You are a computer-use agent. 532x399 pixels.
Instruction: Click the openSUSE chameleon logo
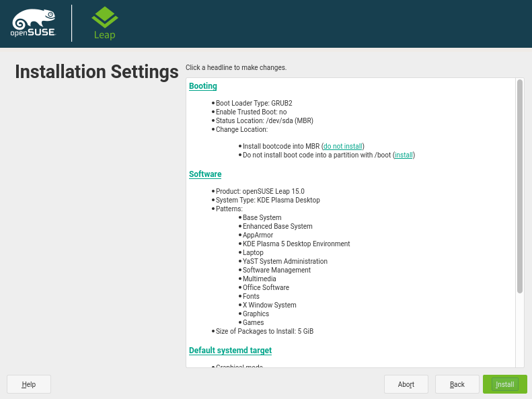tap(32, 23)
